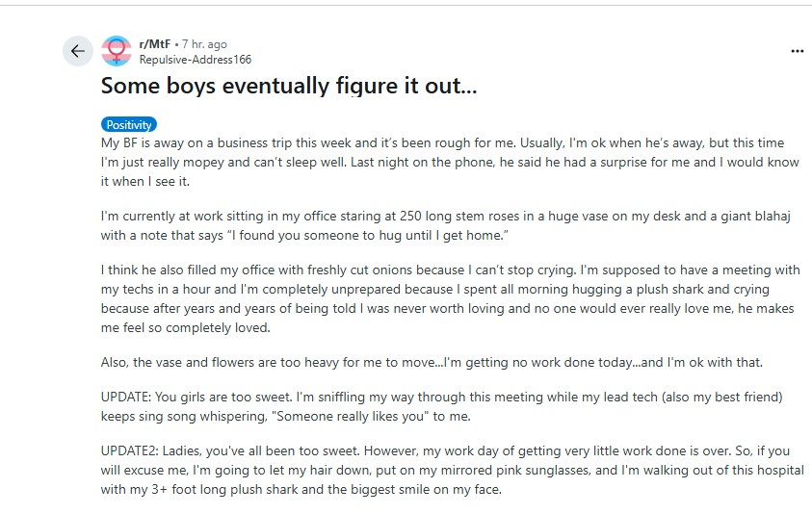Viewport: 812px width, 514px height.
Task: Go to the r/MtF subreddit link
Action: (155, 44)
